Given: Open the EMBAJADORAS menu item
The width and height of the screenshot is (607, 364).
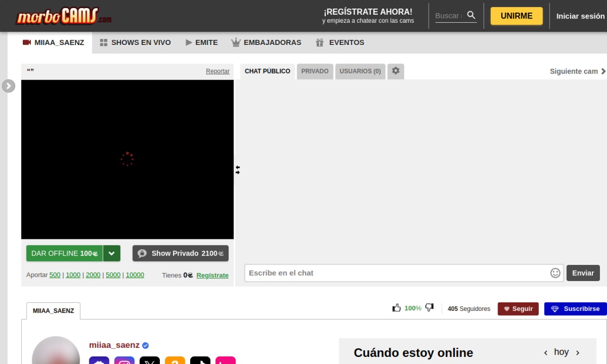Looking at the screenshot, I should (x=266, y=43).
